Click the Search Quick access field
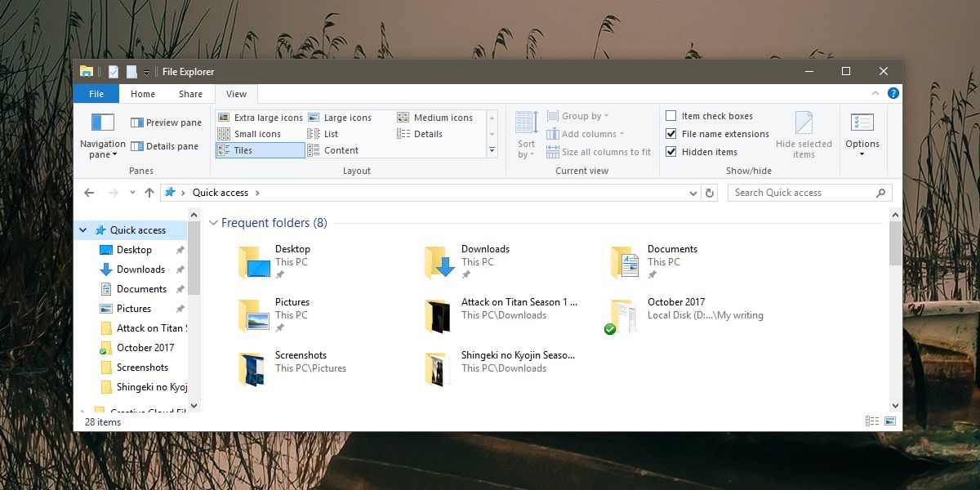Viewport: 980px width, 490px height. [800, 193]
